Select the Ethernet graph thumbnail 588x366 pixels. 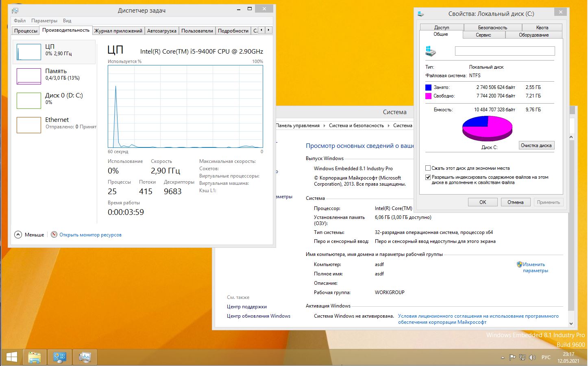[28, 125]
